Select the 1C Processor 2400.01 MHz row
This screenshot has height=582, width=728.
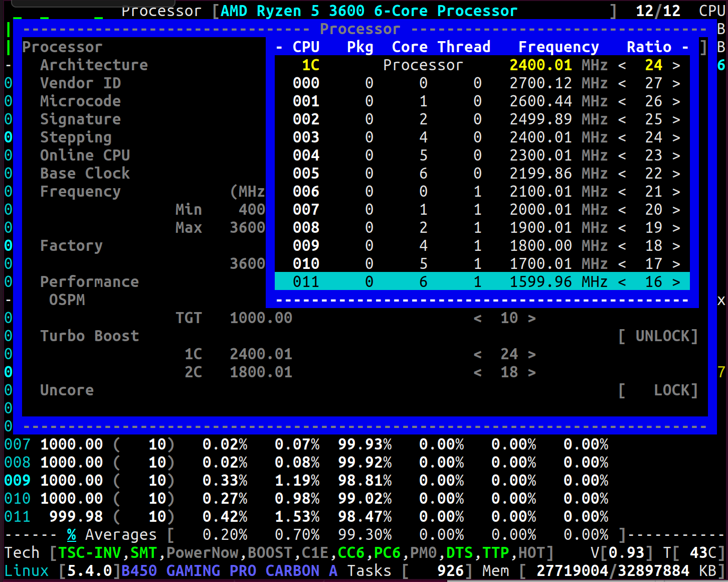(482, 65)
